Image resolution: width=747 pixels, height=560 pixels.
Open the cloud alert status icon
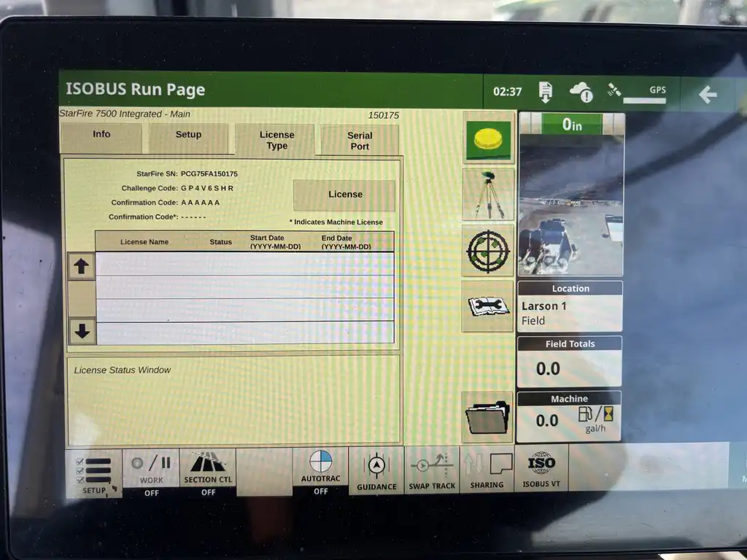click(x=581, y=92)
